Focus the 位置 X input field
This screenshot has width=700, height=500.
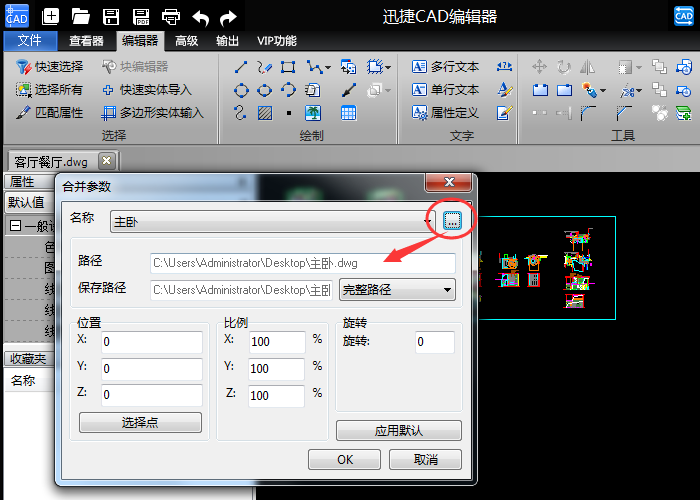pyautogui.click(x=152, y=342)
